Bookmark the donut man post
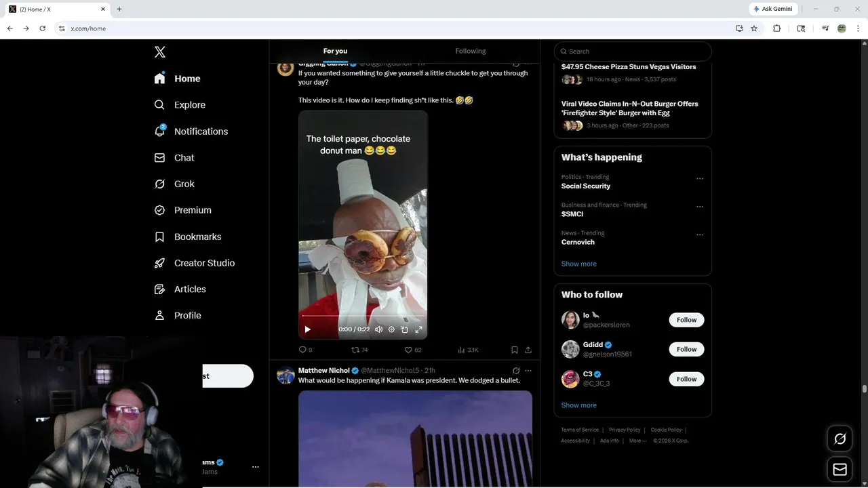The image size is (868, 488). pos(514,350)
